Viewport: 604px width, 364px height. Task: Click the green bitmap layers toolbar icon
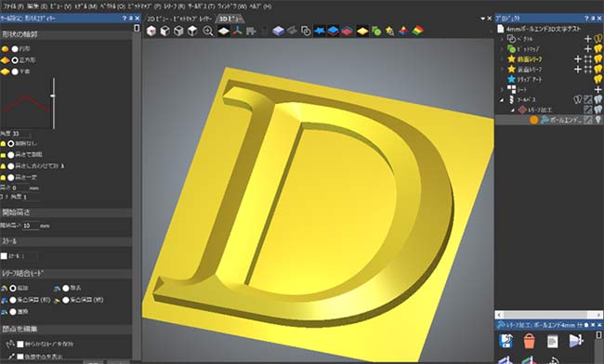(x=376, y=31)
